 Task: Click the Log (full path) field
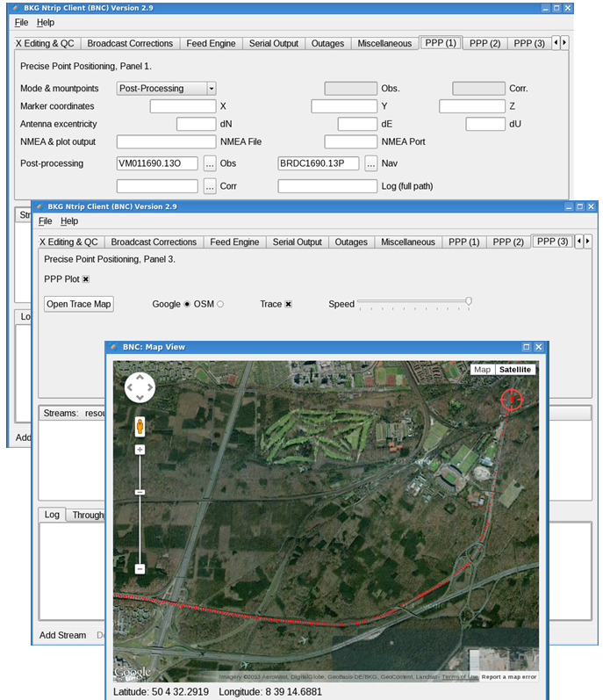pos(327,186)
